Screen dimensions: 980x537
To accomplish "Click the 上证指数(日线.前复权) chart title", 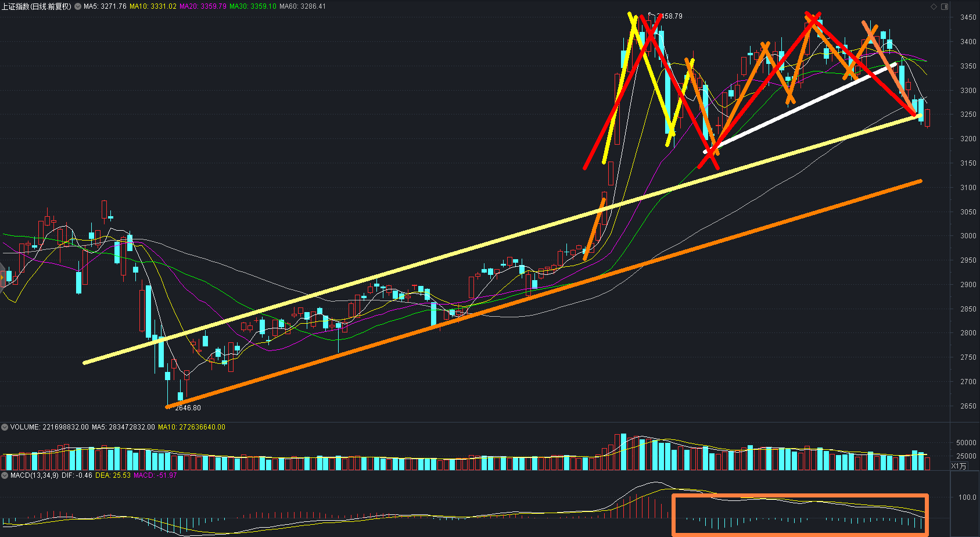I will point(37,6).
